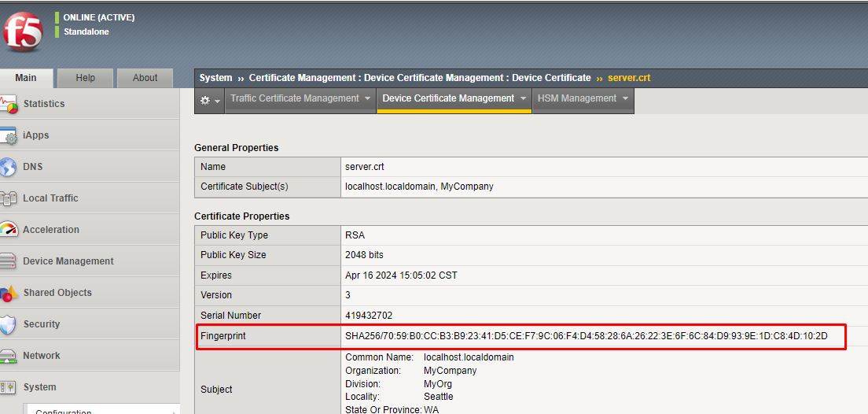Click the iApps gear icon
The width and height of the screenshot is (868, 414).
pyautogui.click(x=8, y=135)
